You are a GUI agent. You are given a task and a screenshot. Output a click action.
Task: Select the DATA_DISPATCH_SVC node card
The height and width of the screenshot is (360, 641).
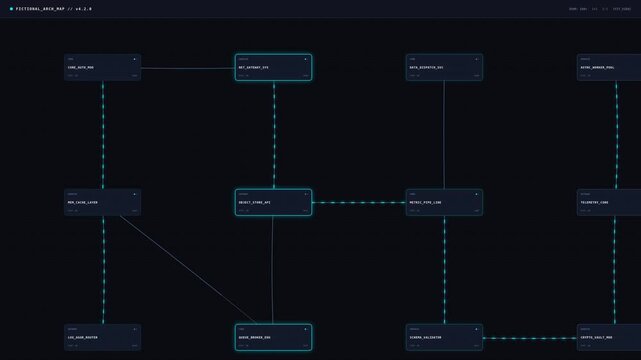tap(444, 67)
